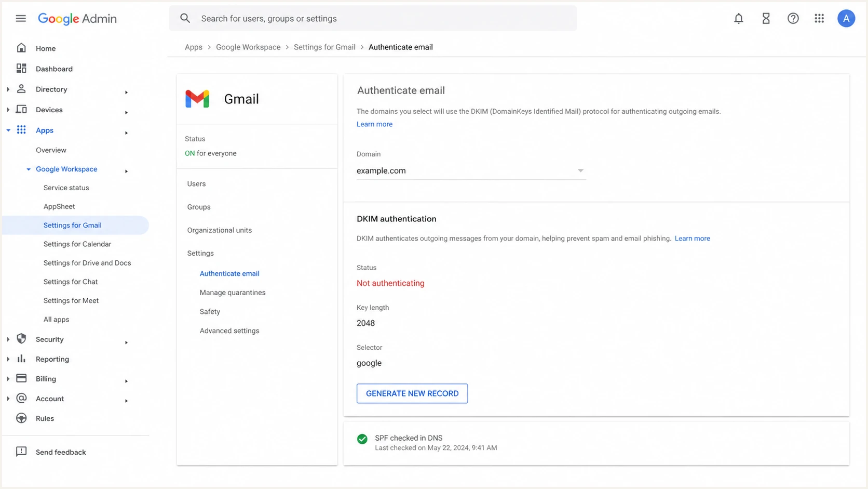The image size is (868, 489).
Task: Click the green SPF check icon
Action: 362,439
